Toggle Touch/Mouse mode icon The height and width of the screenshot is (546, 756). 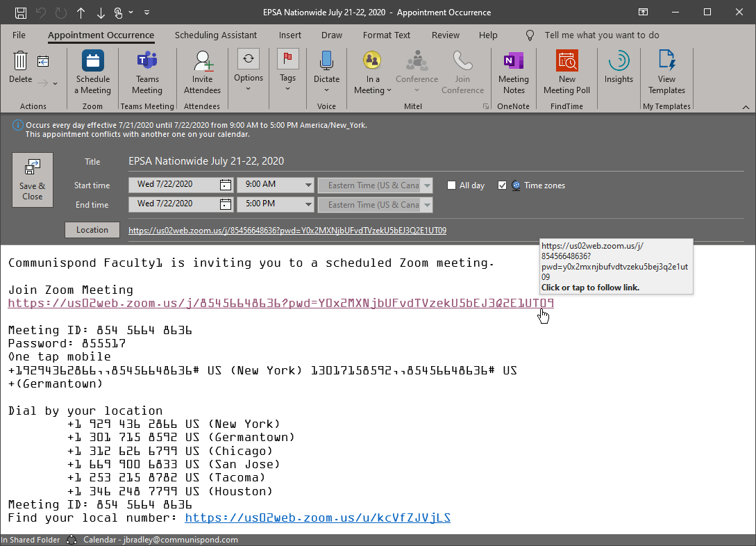tap(119, 13)
